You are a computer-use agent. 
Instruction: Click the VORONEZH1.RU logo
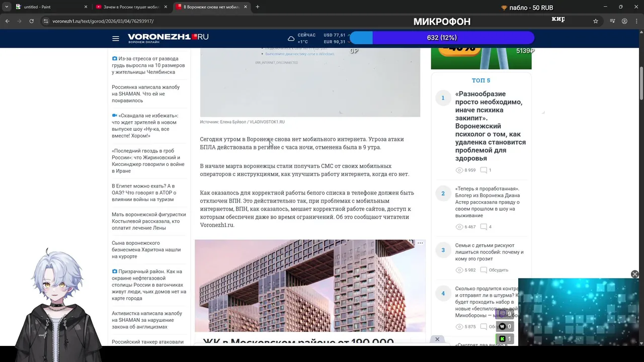point(168,38)
